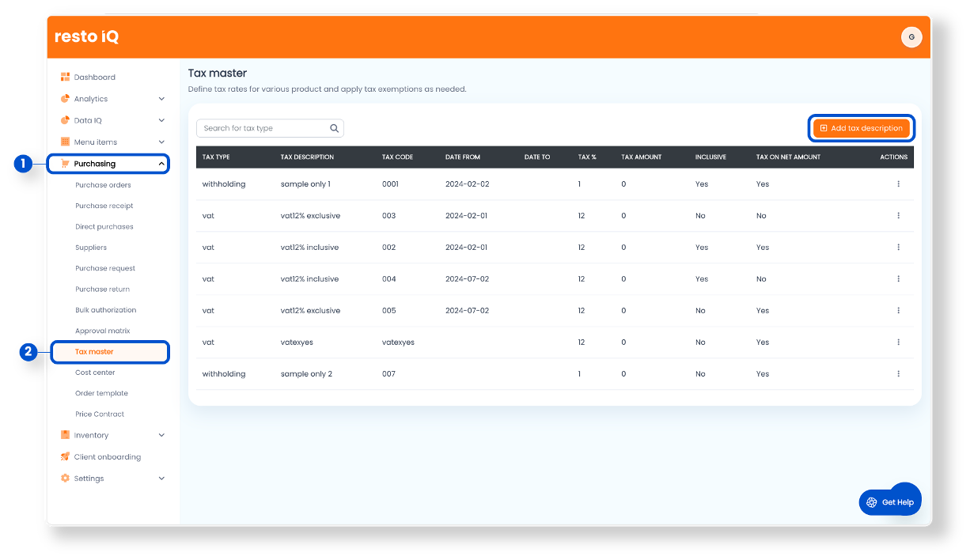970x560 pixels.
Task: Open Bulk authorization page
Action: (106, 310)
